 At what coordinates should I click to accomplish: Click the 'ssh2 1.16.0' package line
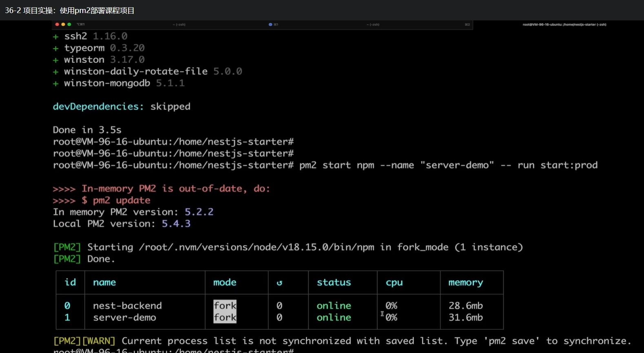[90, 36]
